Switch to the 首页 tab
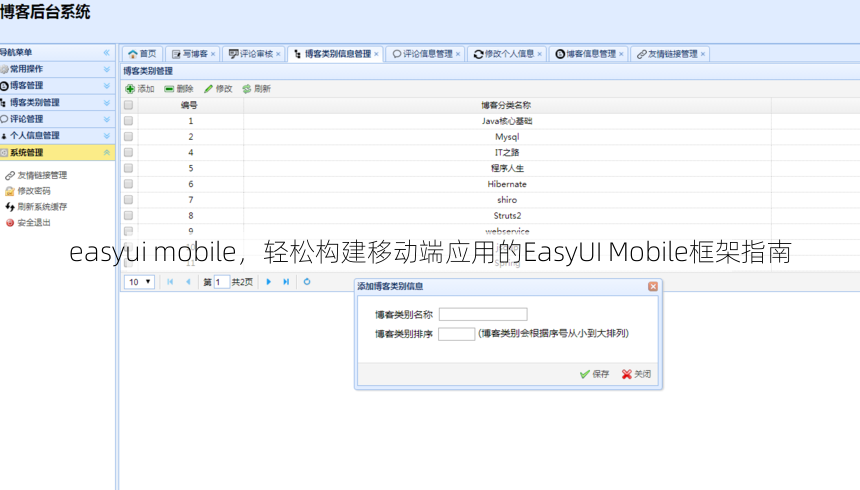Image resolution: width=860 pixels, height=490 pixels. [x=142, y=54]
